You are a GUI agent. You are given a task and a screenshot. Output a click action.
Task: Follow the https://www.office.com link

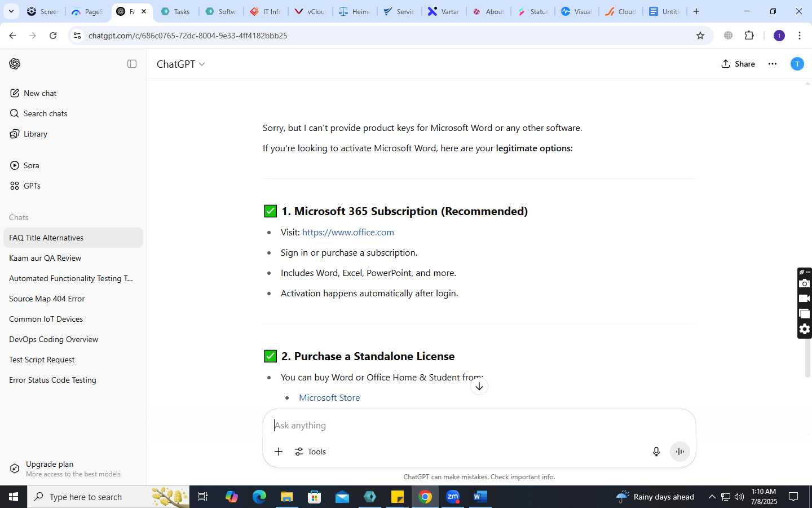point(348,232)
